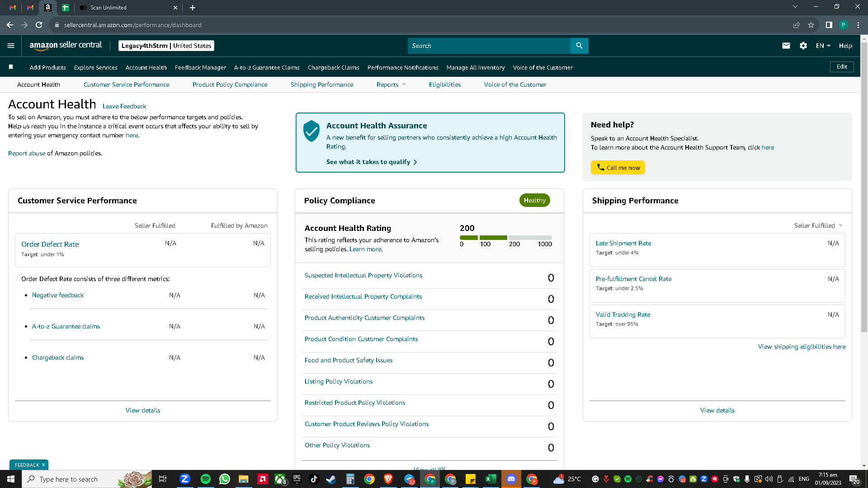Open the Seller Fulfilled dropdown in Shipping Performance
868x488 pixels.
tap(818, 225)
